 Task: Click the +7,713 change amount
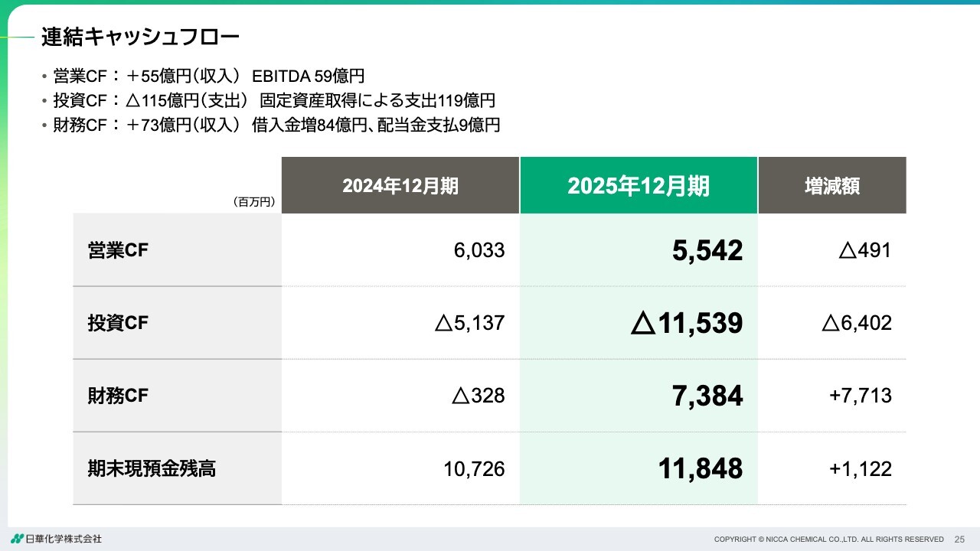click(861, 396)
